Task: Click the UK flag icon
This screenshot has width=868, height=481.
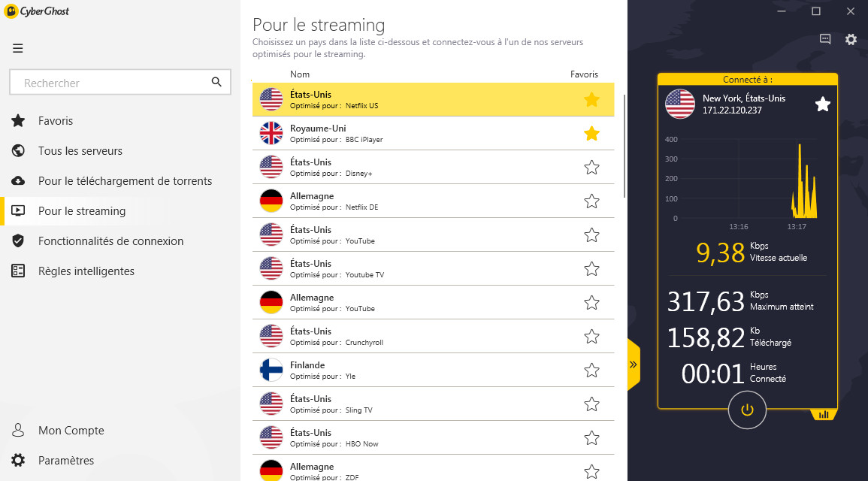Action: pos(271,133)
